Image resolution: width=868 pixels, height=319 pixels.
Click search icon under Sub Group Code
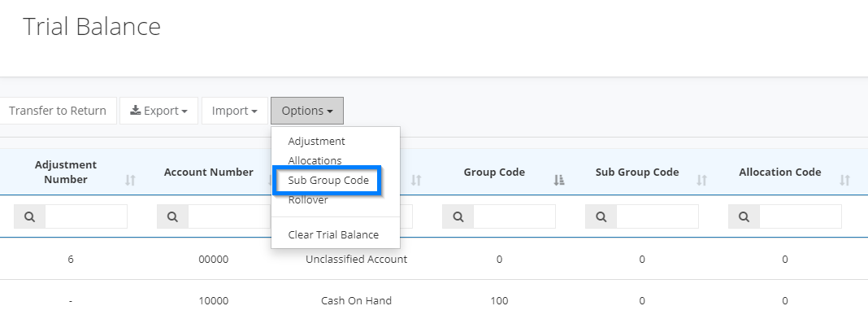pyautogui.click(x=601, y=216)
